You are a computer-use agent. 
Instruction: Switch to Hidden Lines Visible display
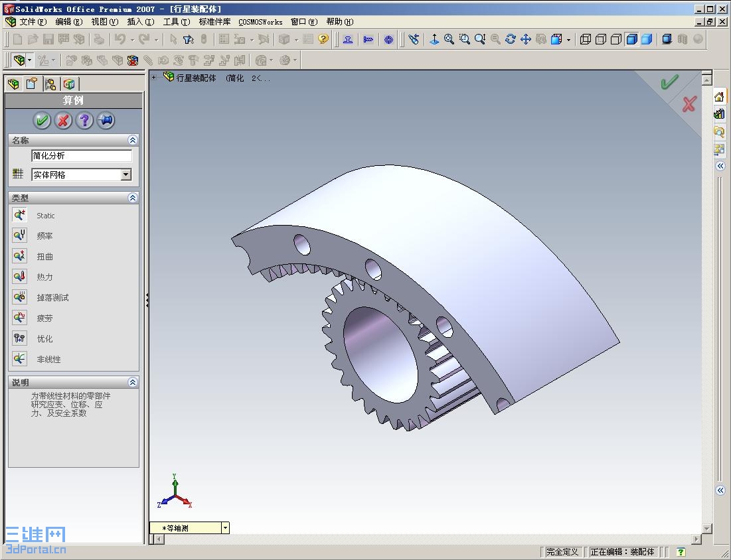[x=601, y=39]
